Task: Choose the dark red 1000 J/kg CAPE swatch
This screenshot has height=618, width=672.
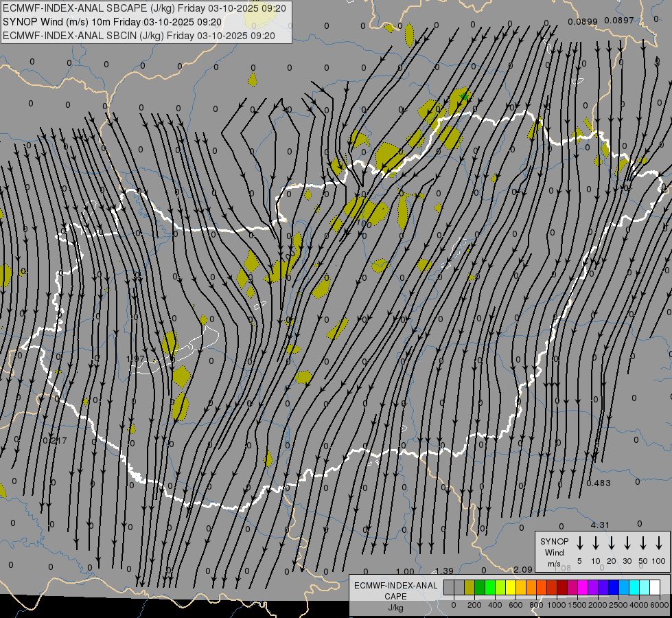Action: (x=562, y=588)
